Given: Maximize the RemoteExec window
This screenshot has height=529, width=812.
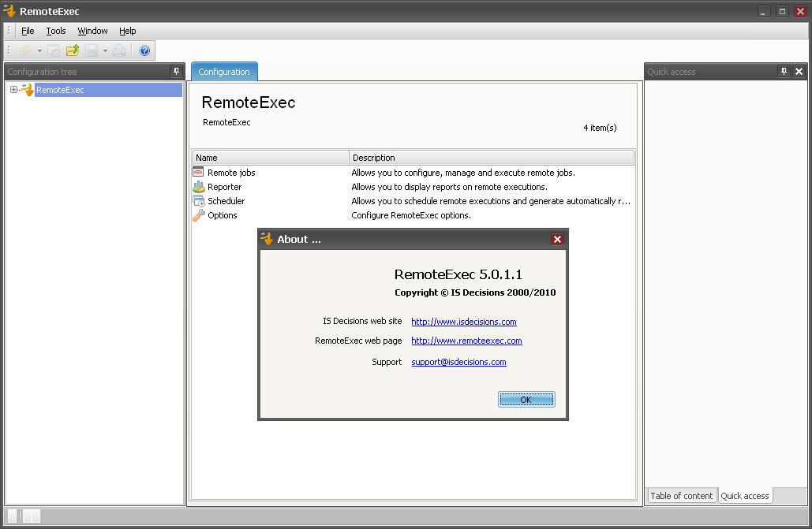Looking at the screenshot, I should (x=782, y=11).
